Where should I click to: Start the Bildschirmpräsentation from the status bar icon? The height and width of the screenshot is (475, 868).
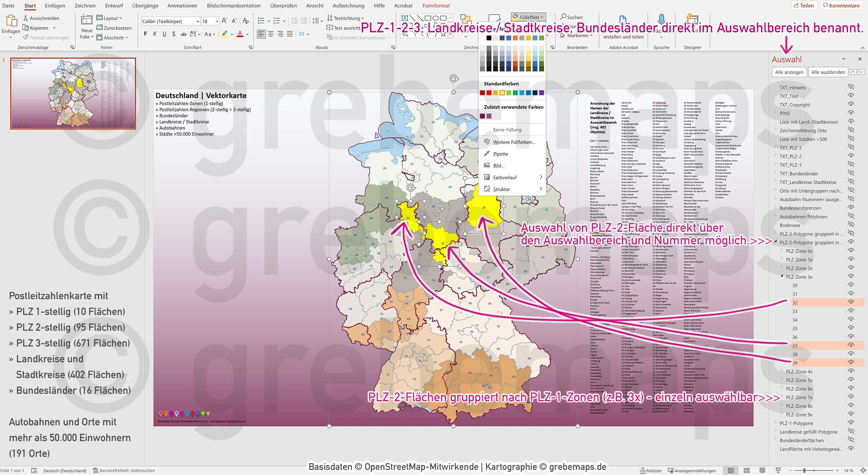pos(778,470)
